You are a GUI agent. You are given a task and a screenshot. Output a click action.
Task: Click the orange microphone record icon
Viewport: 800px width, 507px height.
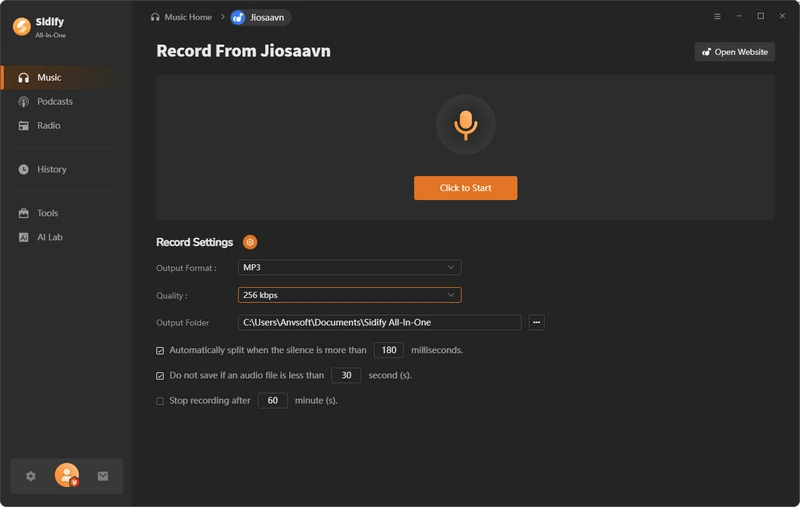pos(465,124)
